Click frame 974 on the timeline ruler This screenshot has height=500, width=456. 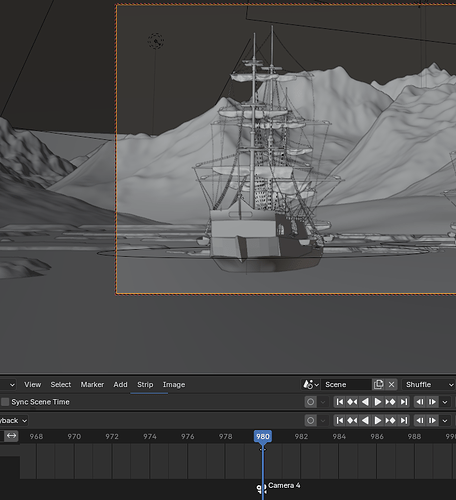150,437
